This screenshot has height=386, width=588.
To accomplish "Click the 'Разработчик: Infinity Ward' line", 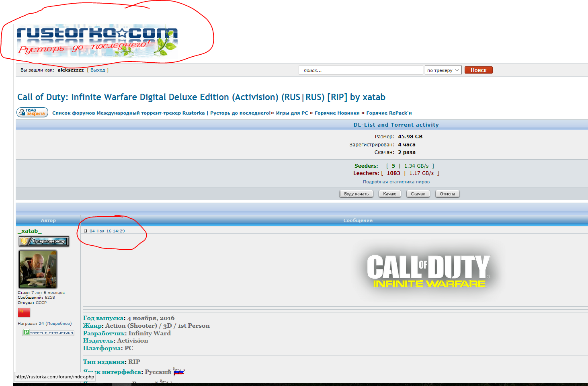I will pos(127,333).
